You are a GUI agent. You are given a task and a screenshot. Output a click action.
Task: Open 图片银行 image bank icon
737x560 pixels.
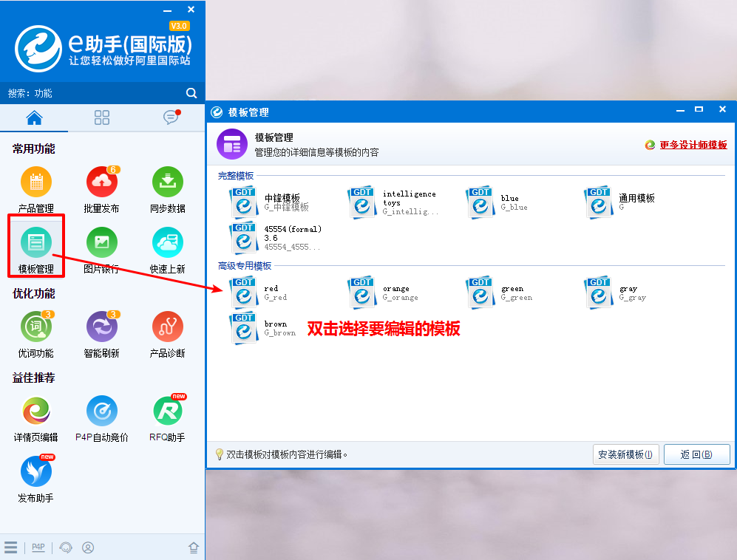pos(102,242)
